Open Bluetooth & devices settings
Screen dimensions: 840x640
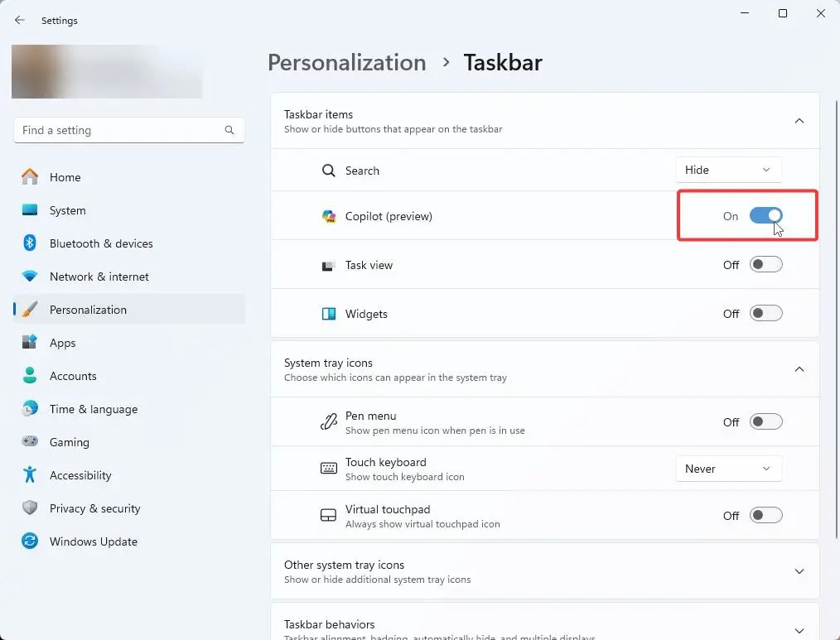click(x=29, y=243)
